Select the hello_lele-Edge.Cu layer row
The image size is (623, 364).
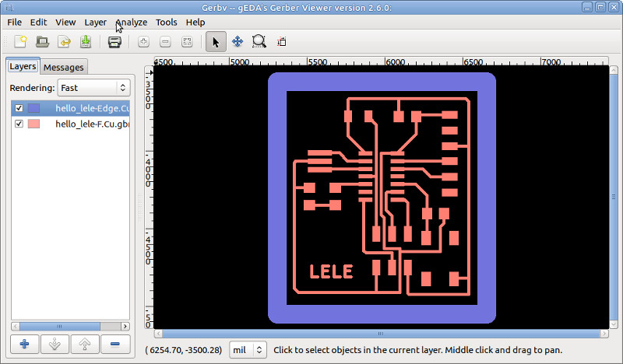coord(70,108)
